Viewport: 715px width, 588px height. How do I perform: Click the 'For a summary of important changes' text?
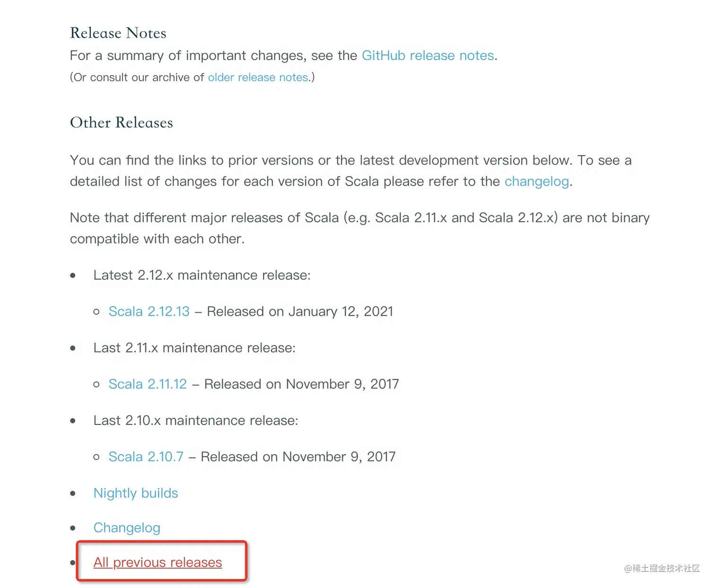213,56
